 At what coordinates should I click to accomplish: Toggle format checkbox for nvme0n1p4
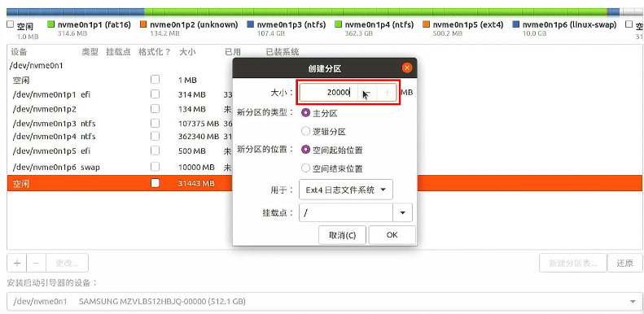(x=155, y=136)
